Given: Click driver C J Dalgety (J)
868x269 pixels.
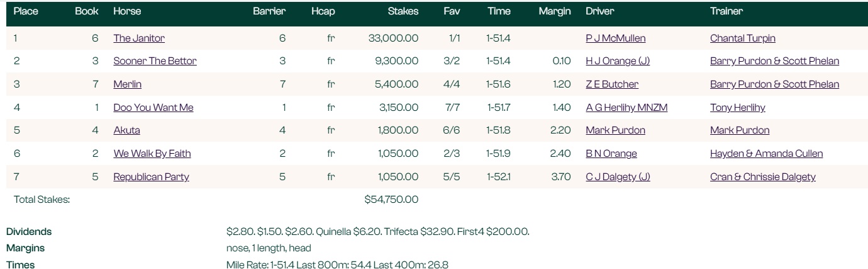Looking at the screenshot, I should [x=618, y=177].
